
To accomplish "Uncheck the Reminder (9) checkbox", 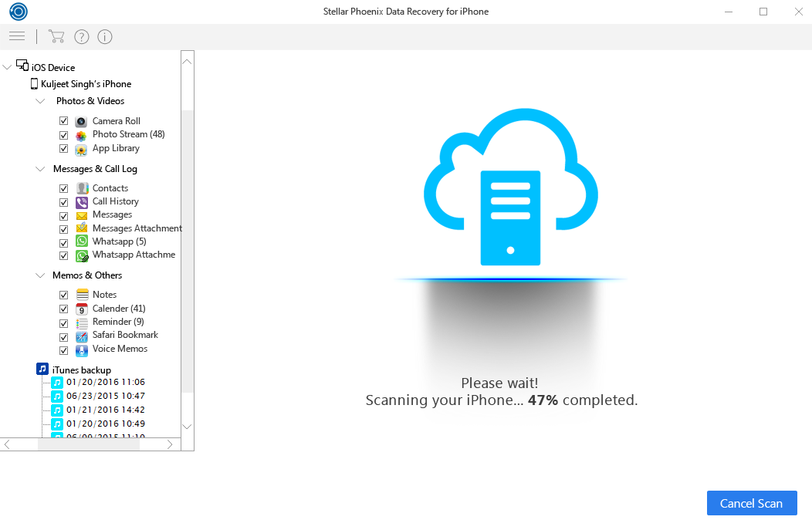I will (64, 323).
